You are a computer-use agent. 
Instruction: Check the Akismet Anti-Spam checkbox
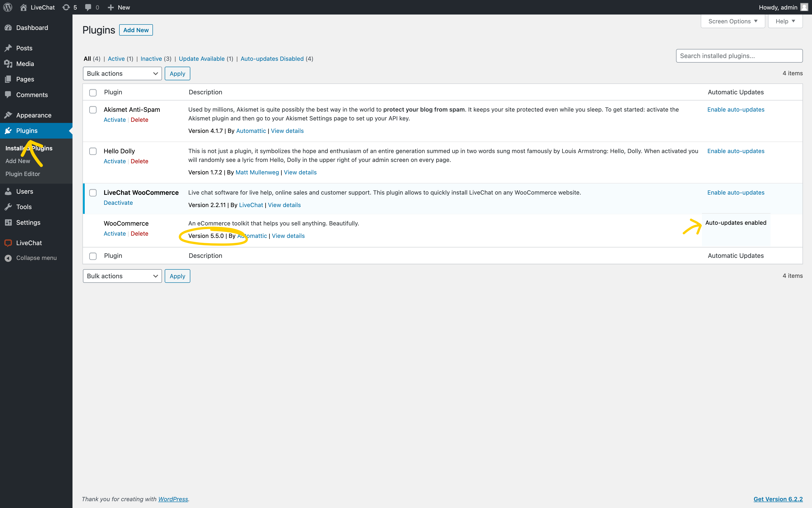(93, 110)
